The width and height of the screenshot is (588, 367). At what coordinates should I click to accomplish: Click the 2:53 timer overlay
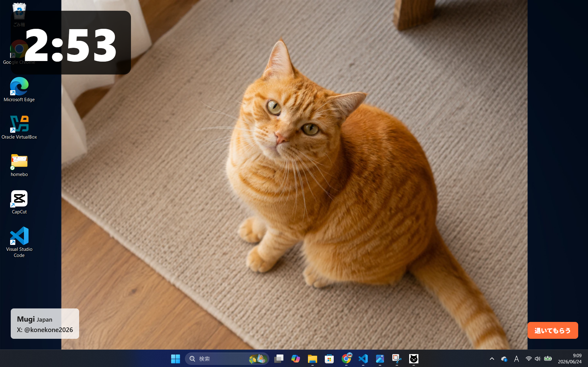pyautogui.click(x=71, y=43)
